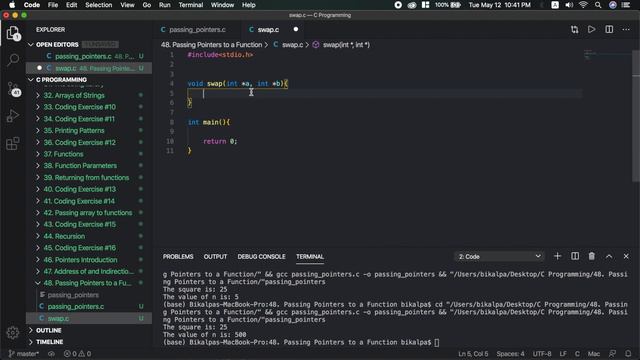Image resolution: width=640 pixels, height=360 pixels.
Task: Open the Search view in activity bar
Action: [x=13, y=60]
